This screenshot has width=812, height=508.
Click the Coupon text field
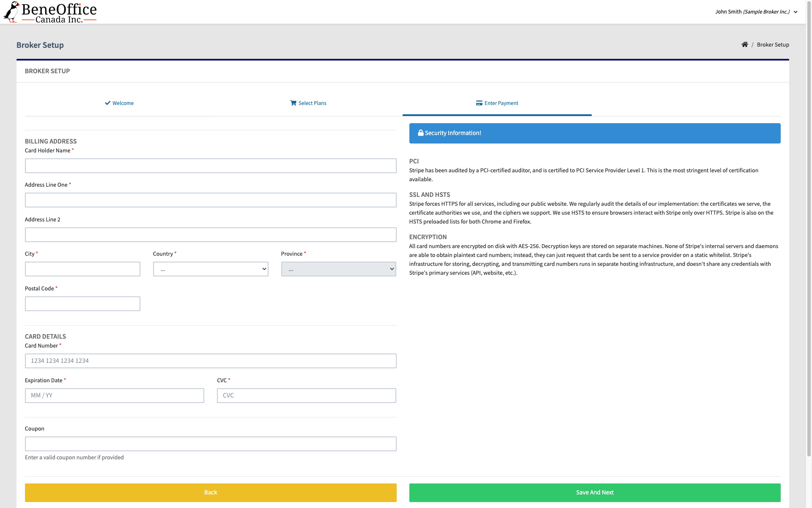click(x=210, y=444)
